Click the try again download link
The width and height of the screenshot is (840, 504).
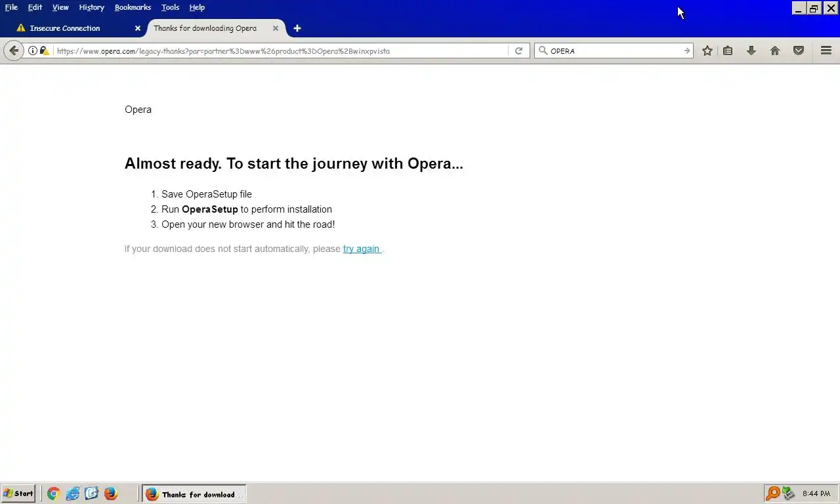point(362,249)
